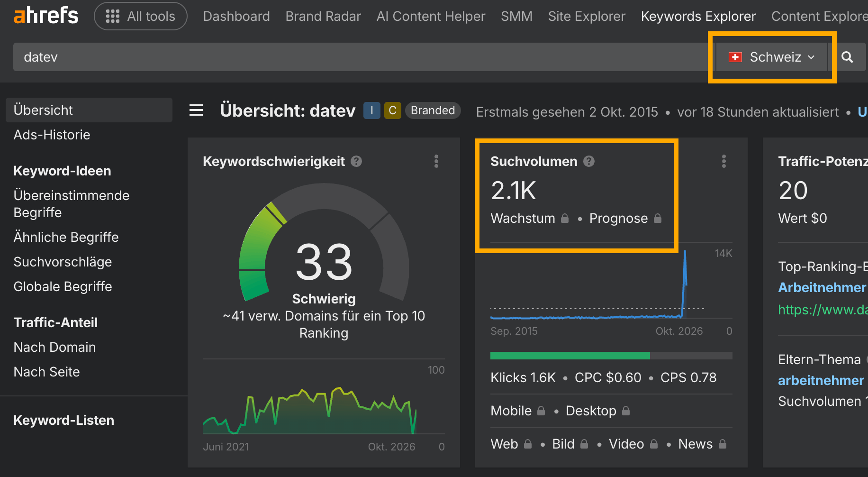868x477 pixels.
Task: Open Nach Domain traffic share
Action: (55, 347)
